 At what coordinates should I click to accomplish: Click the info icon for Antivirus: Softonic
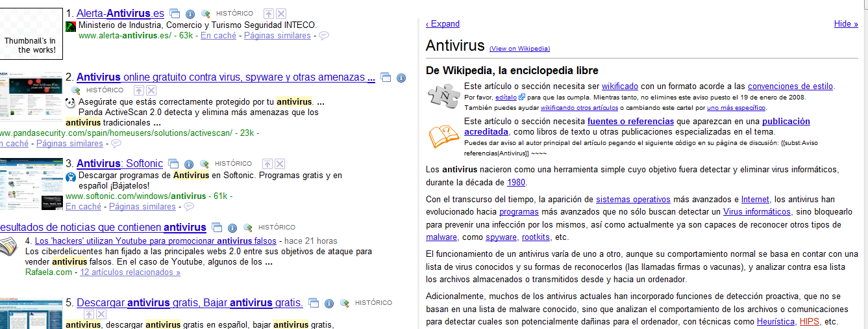189,164
